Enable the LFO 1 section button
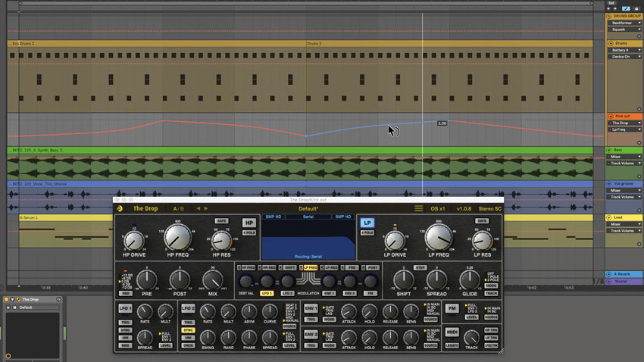The image size is (644, 362). click(125, 308)
